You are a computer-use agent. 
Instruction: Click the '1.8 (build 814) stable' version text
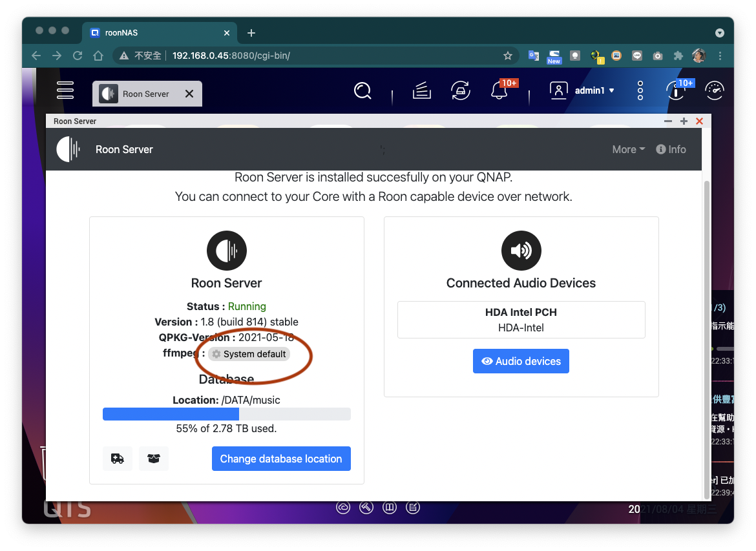point(249,322)
